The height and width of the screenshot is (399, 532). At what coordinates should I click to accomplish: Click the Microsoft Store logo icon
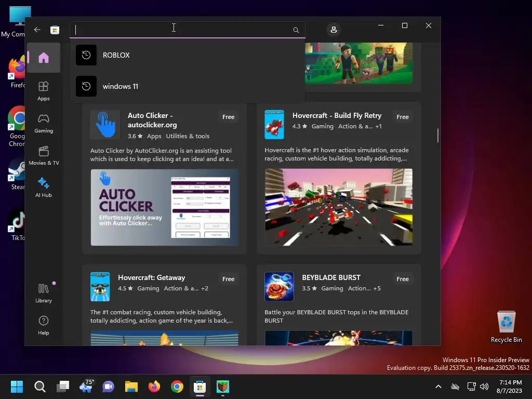(x=55, y=30)
